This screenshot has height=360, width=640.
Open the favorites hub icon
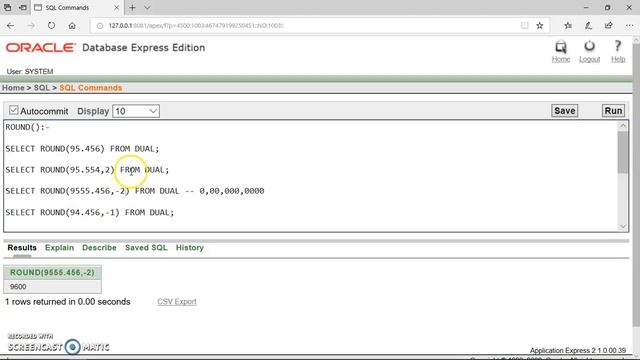click(x=568, y=26)
